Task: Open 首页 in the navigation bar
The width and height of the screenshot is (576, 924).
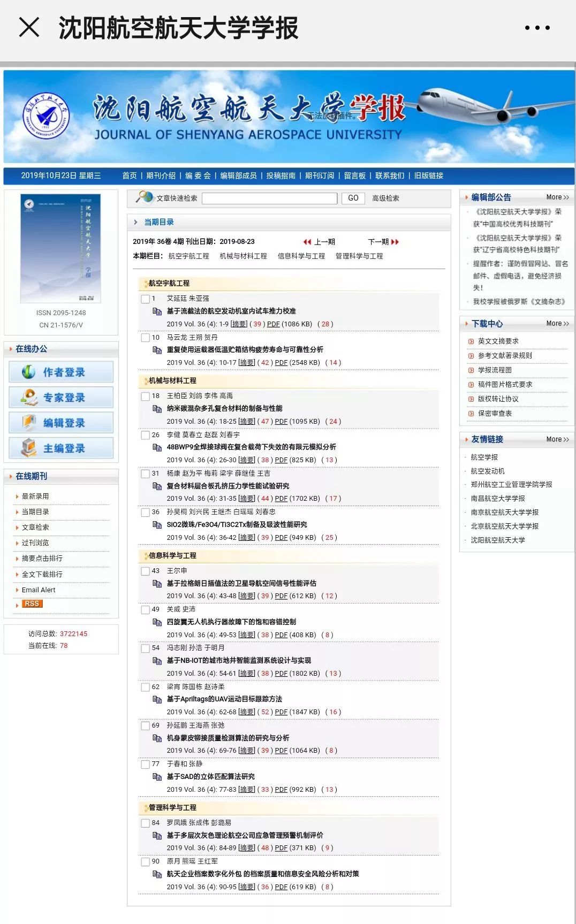Action: pos(130,175)
